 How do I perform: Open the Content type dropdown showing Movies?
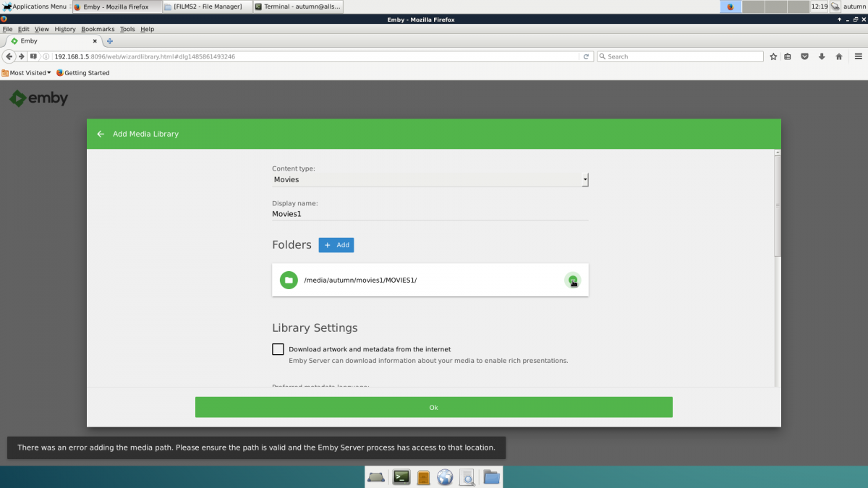click(x=430, y=179)
